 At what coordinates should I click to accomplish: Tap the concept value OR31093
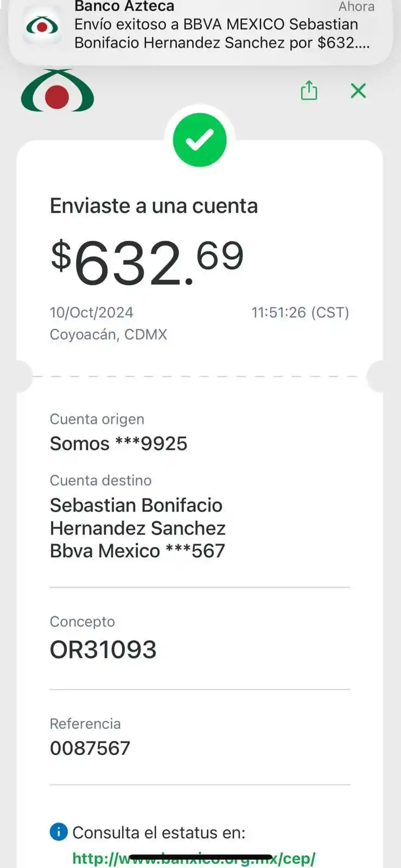point(103,649)
